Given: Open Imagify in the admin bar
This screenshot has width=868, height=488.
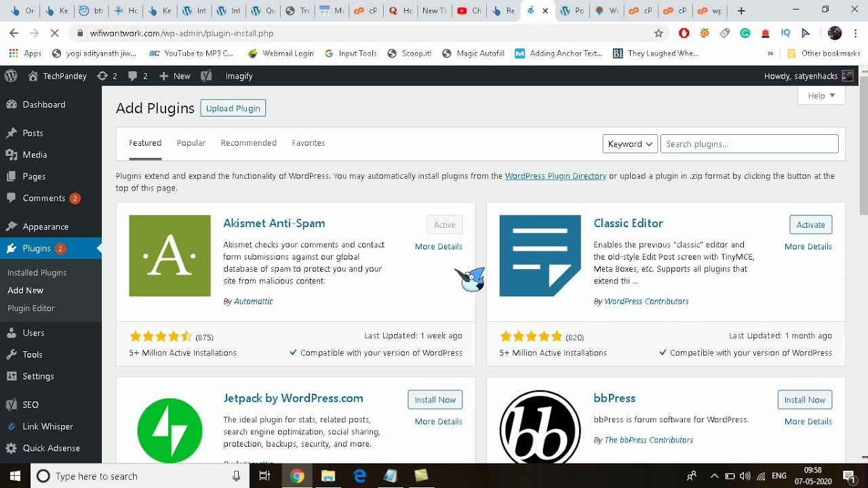Looking at the screenshot, I should point(239,76).
